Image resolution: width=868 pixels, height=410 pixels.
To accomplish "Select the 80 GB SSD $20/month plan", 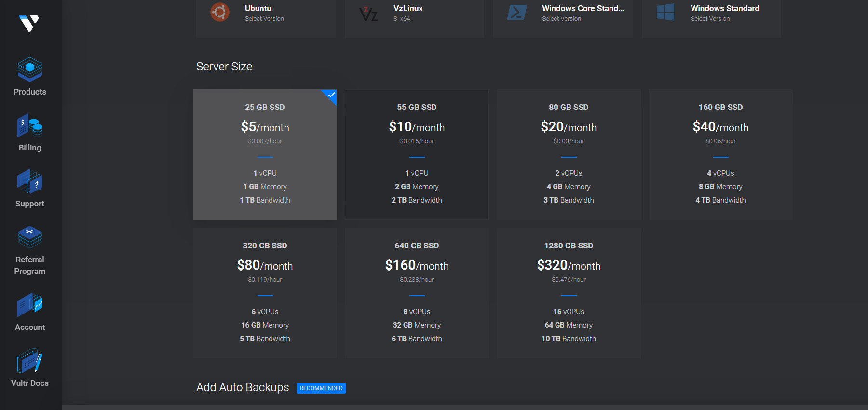I will [x=569, y=154].
